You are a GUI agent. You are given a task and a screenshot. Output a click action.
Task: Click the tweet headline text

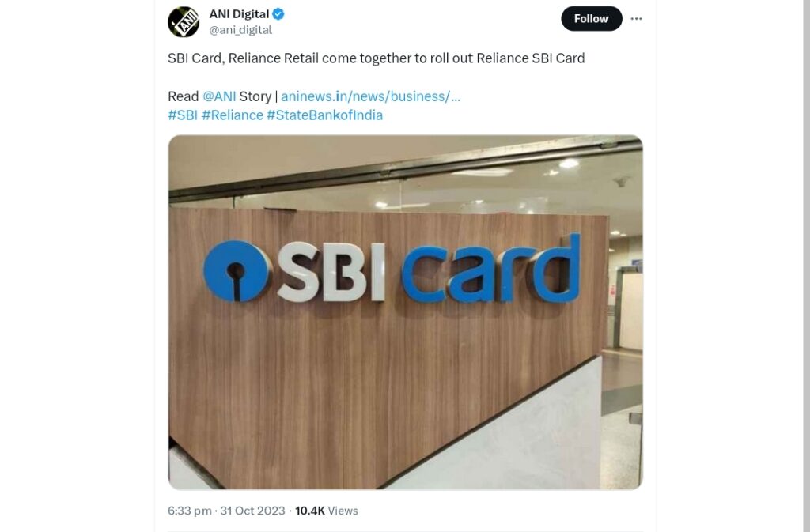point(376,58)
